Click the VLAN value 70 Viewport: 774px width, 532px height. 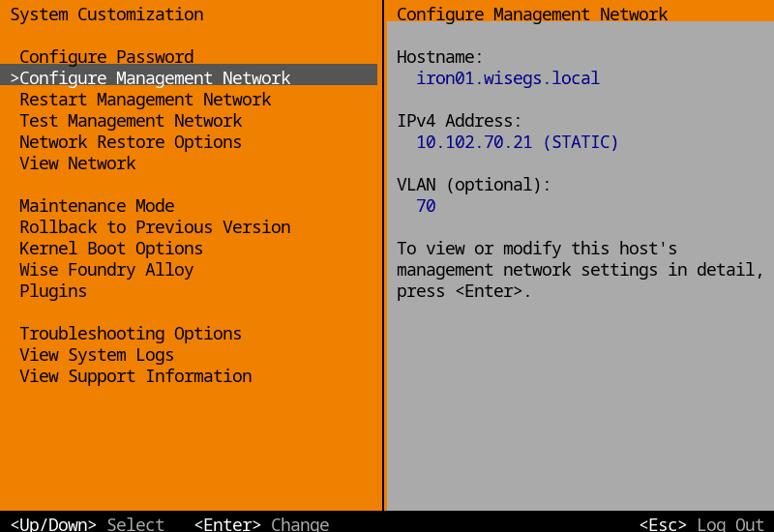tap(426, 206)
